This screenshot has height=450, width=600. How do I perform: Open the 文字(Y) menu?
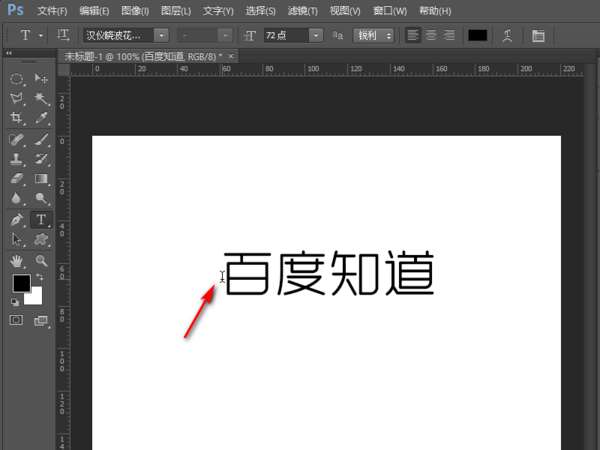click(218, 11)
